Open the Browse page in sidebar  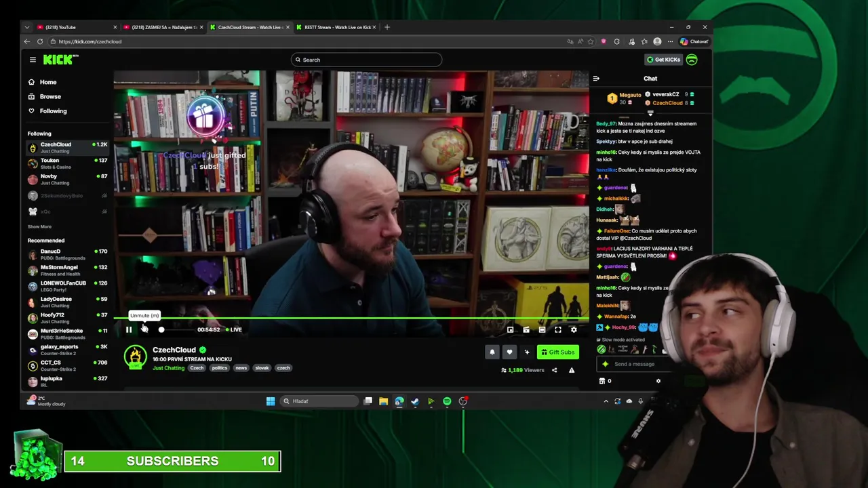pyautogui.click(x=44, y=96)
